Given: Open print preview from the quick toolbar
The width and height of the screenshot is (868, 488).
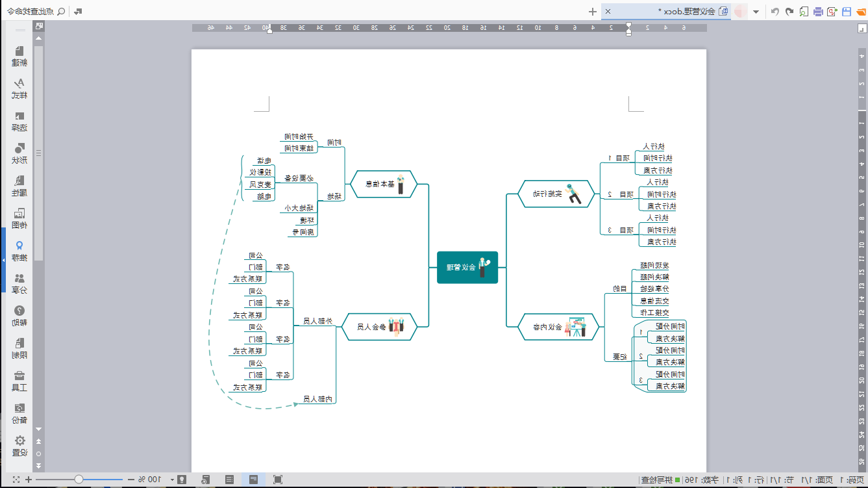Looking at the screenshot, I should [804, 12].
